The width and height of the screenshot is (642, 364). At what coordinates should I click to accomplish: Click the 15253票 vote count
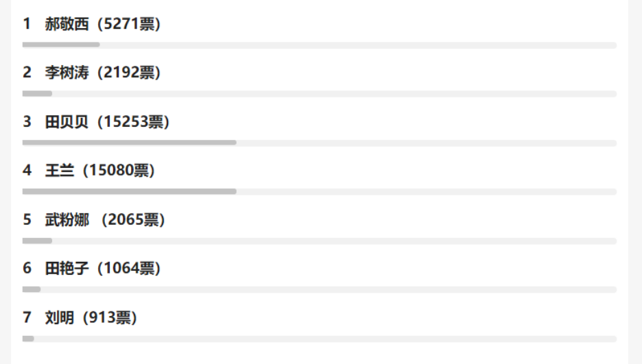pos(134,122)
